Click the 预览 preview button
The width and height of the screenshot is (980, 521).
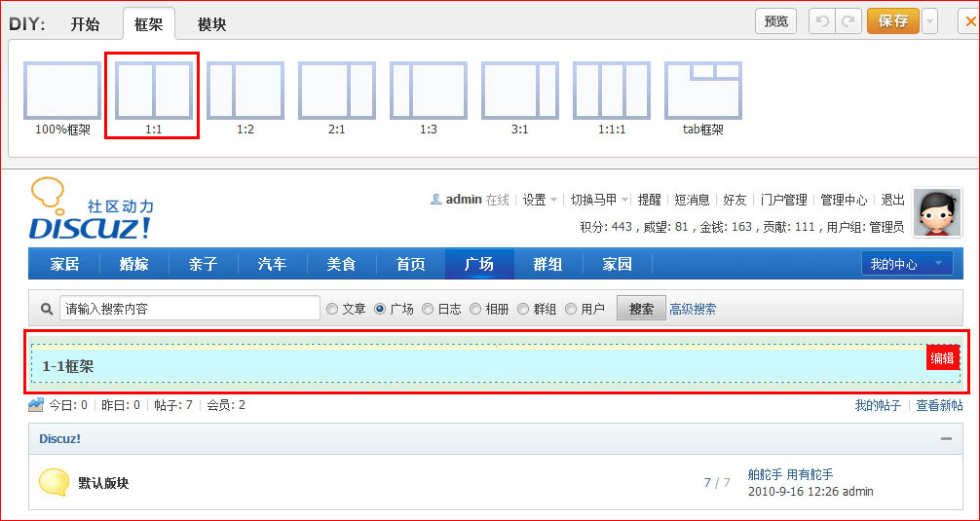[x=775, y=21]
